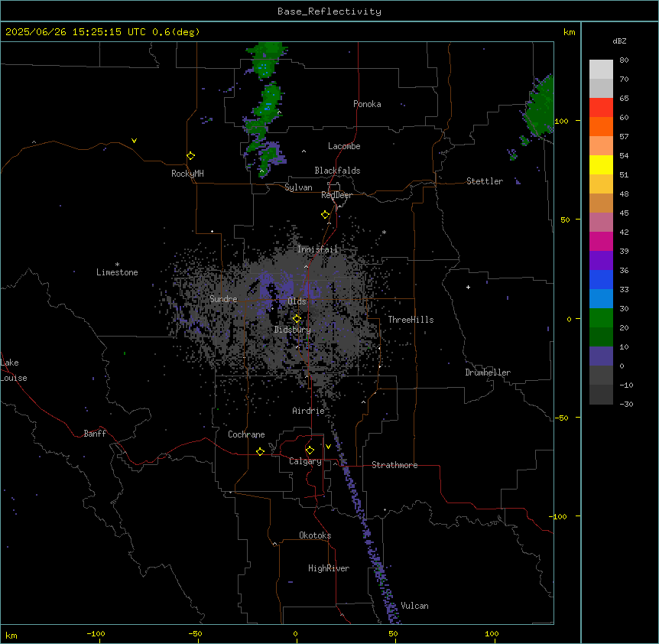
Task: Select the Drumheller label
Action: coord(488,372)
